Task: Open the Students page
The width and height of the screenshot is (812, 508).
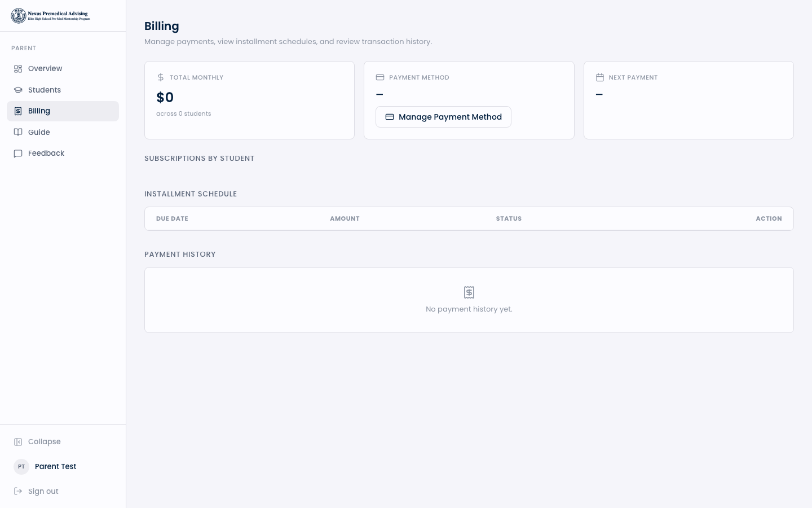Action: click(x=44, y=90)
